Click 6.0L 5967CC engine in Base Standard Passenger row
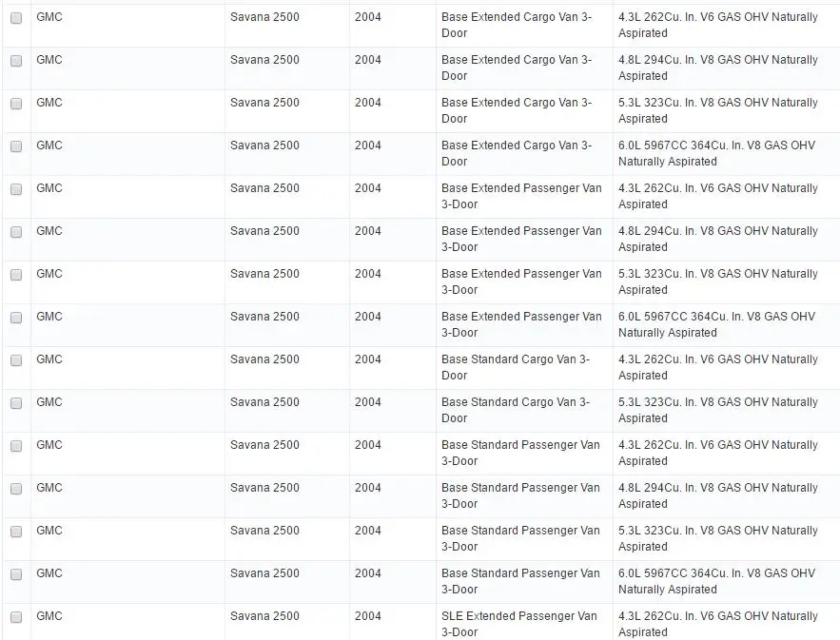Viewport: 840px width, 640px height. [x=716, y=582]
